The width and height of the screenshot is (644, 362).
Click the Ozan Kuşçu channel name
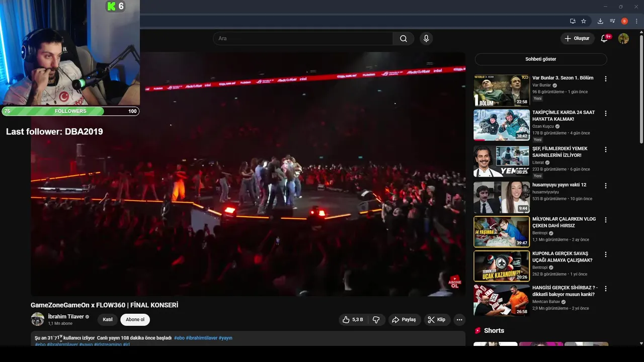tap(543, 127)
